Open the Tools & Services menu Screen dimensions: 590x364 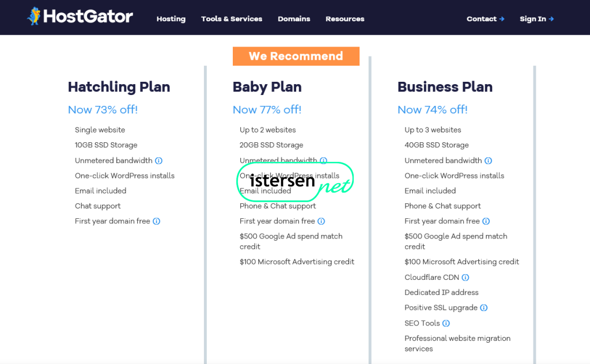(x=232, y=19)
